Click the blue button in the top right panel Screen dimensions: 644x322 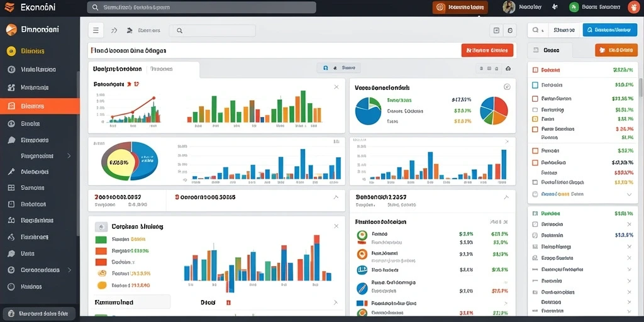[609, 30]
